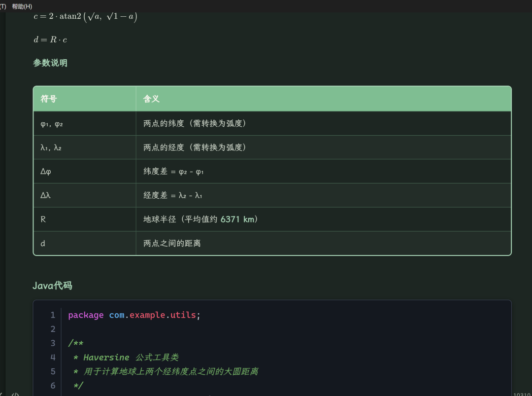Click the word count 10310 in status bar
Viewport: 532px width, 396px height.
522,395
